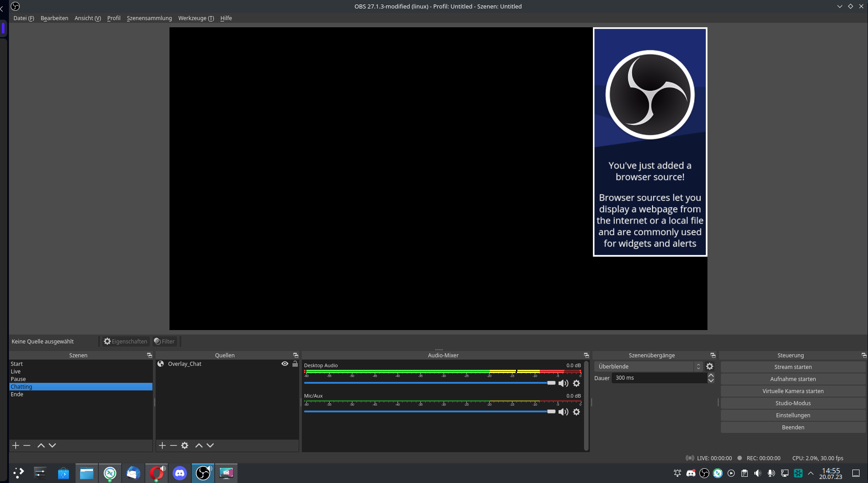Select the Start scene
Screen dimensions: 868x483
[x=81, y=364]
